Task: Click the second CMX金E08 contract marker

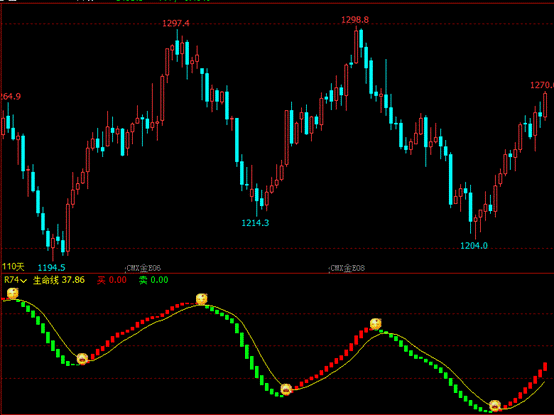Action: 347,268
